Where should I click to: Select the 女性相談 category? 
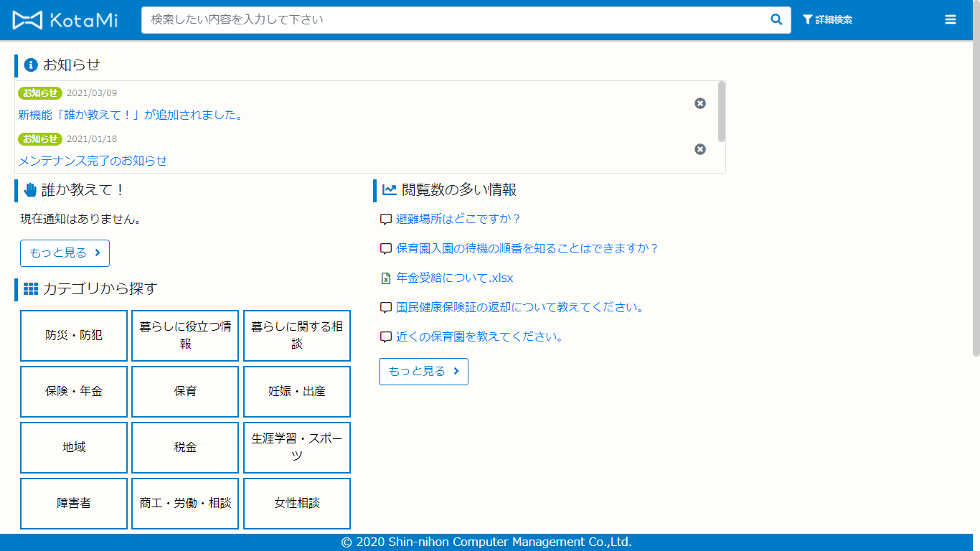point(297,504)
